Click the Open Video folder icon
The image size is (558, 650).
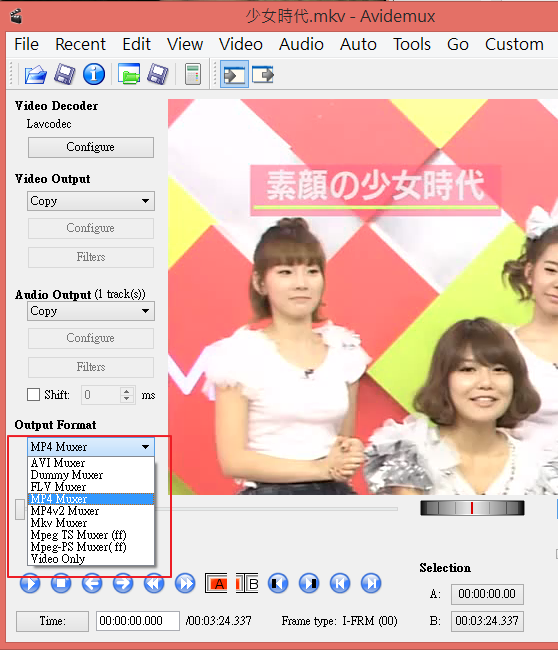click(35, 75)
